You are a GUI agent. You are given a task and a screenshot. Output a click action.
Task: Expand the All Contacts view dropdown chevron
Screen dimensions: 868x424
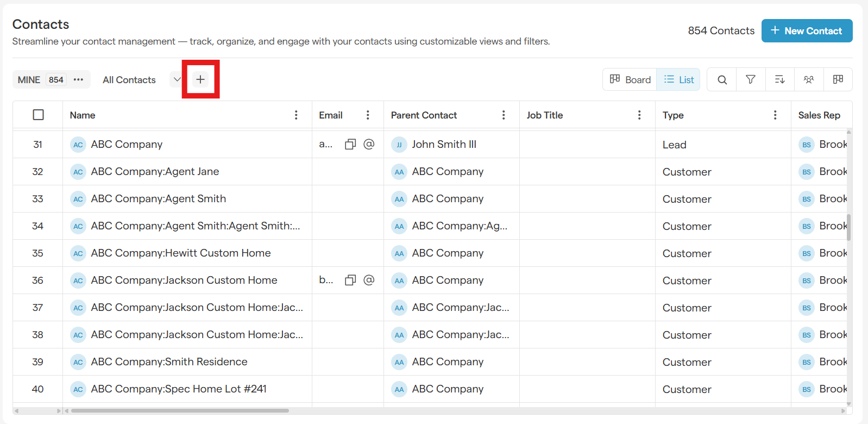tap(177, 79)
